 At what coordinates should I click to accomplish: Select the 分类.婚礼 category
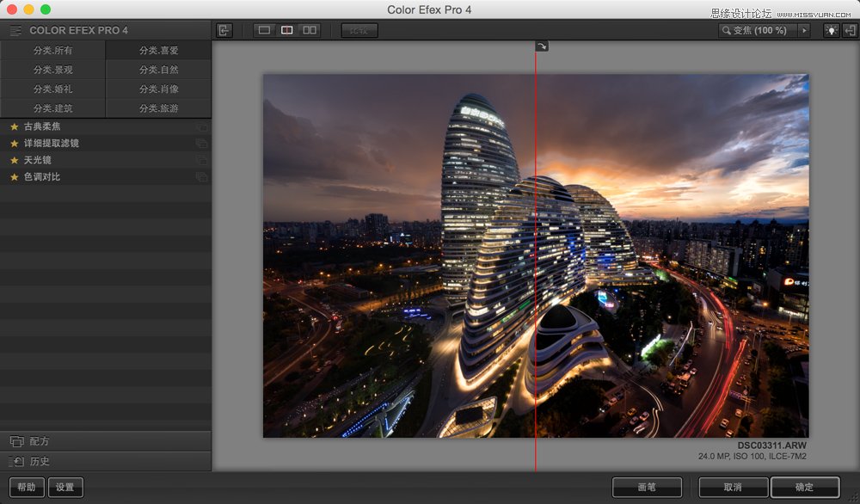(52, 89)
